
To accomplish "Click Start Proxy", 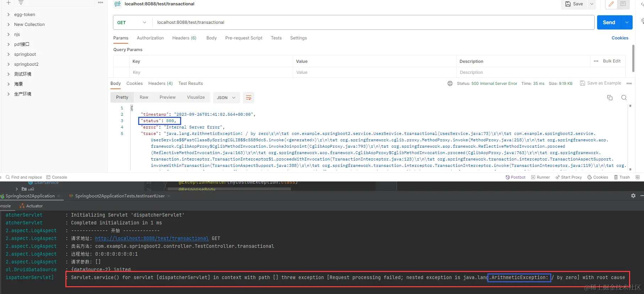I will (x=568, y=177).
